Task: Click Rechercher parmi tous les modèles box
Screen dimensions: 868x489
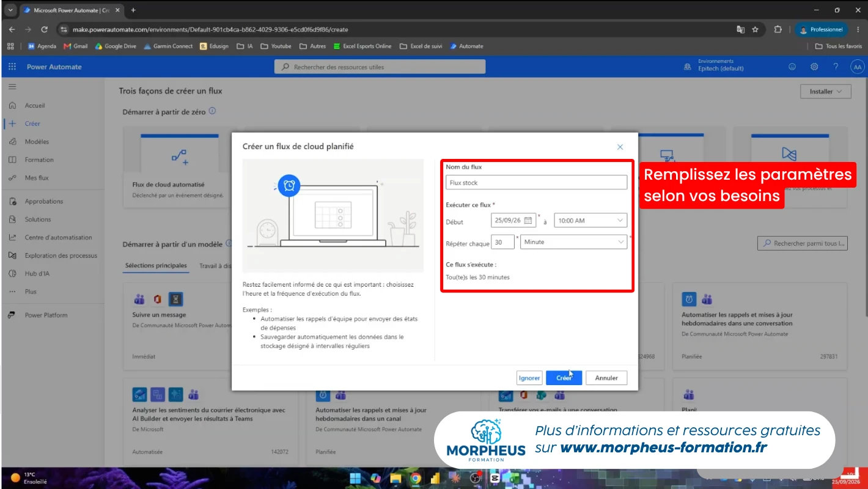Action: tap(803, 243)
